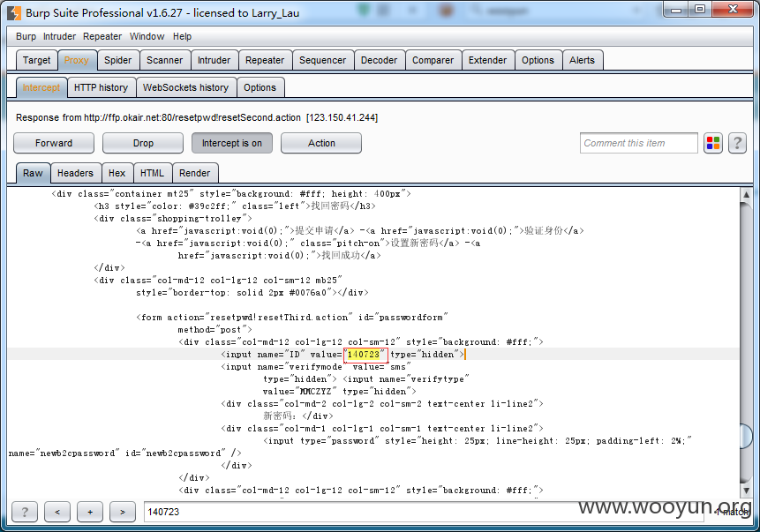Open the highlight color picker icon
This screenshot has height=532, width=760.
point(713,144)
